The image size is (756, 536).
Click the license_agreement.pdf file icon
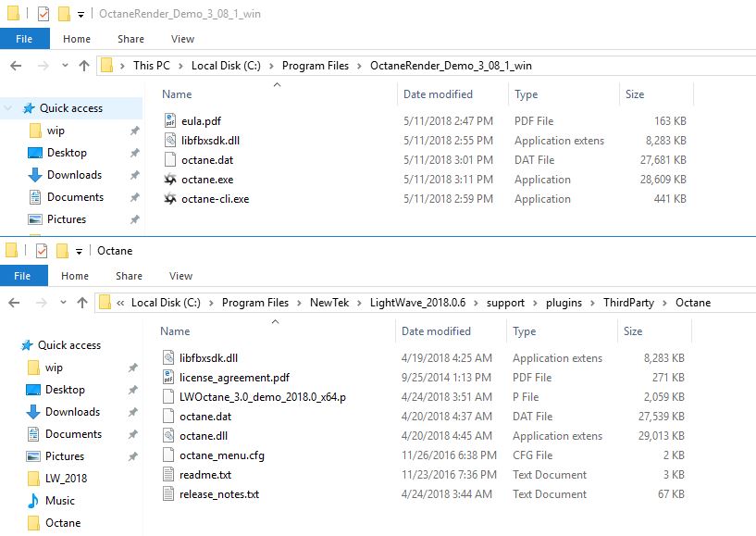[x=168, y=378]
